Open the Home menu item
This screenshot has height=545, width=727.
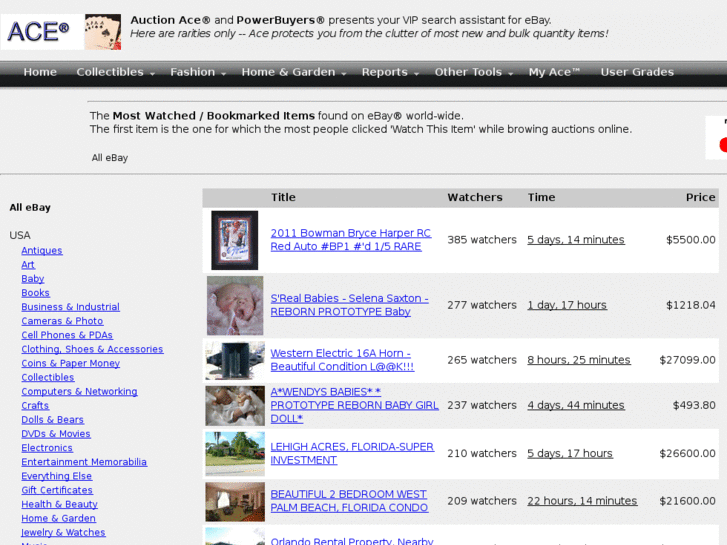click(40, 72)
